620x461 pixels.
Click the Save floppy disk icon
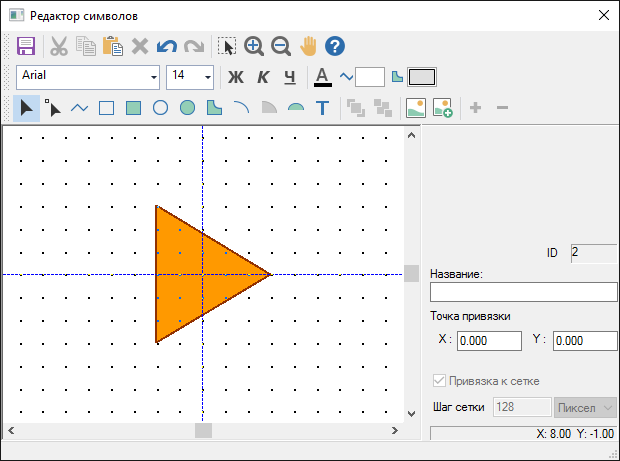27,46
